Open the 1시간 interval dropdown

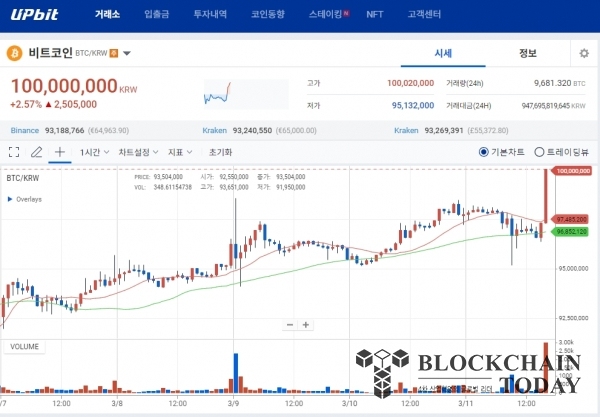click(94, 152)
